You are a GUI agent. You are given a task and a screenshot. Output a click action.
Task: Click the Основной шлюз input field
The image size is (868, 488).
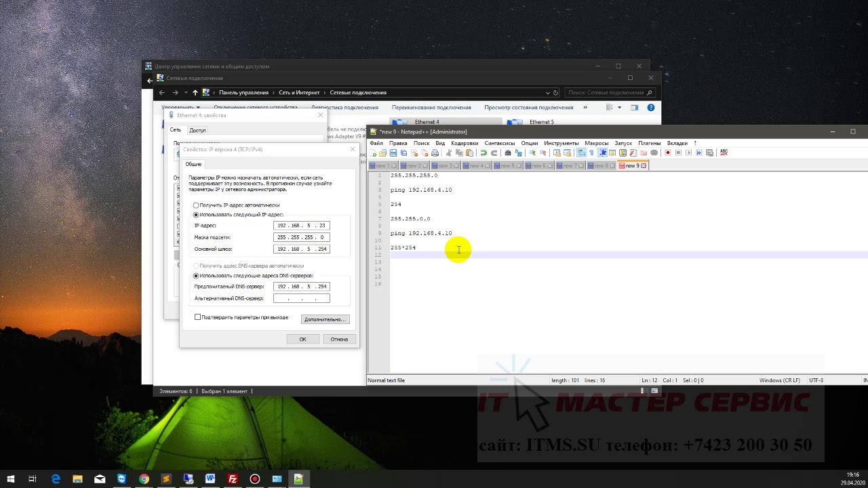point(301,249)
